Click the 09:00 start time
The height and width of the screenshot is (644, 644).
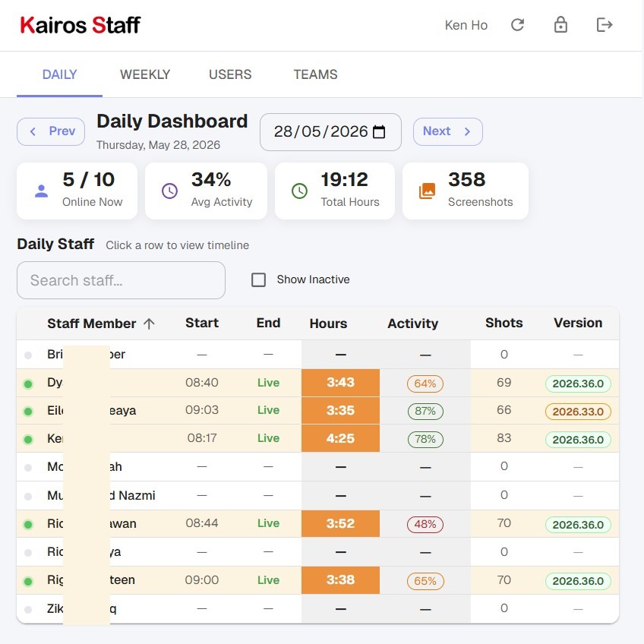(x=202, y=580)
